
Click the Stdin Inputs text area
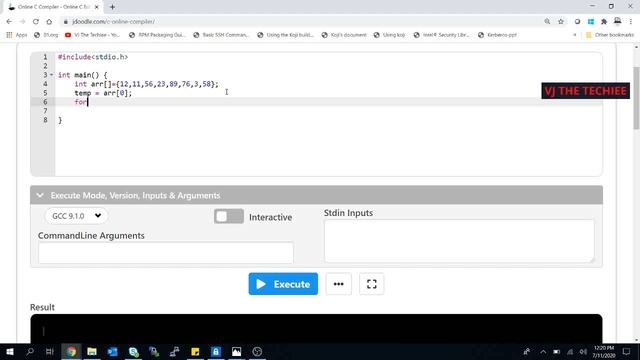459,241
